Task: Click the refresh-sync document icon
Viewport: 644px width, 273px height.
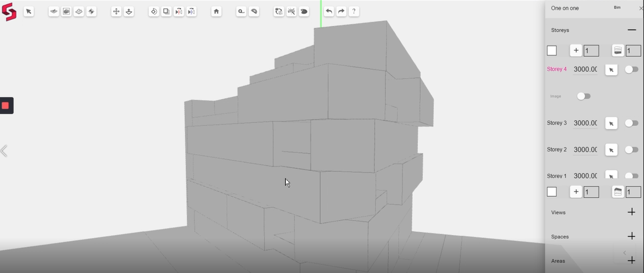Action: 279,11
